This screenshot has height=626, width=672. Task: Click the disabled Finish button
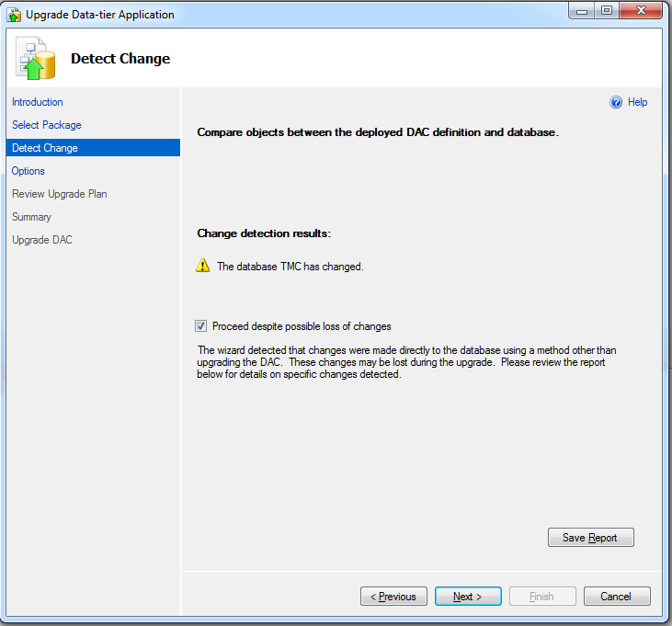542,596
